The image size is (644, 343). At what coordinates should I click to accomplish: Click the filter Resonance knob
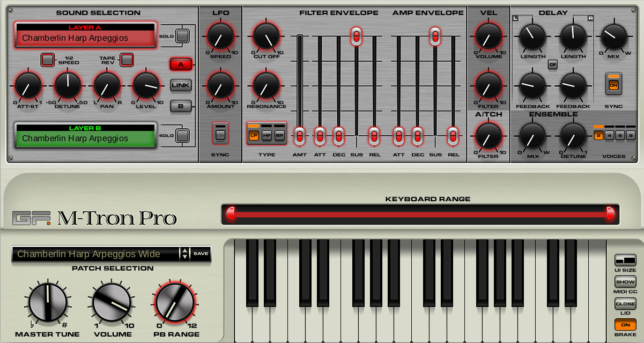(x=266, y=86)
